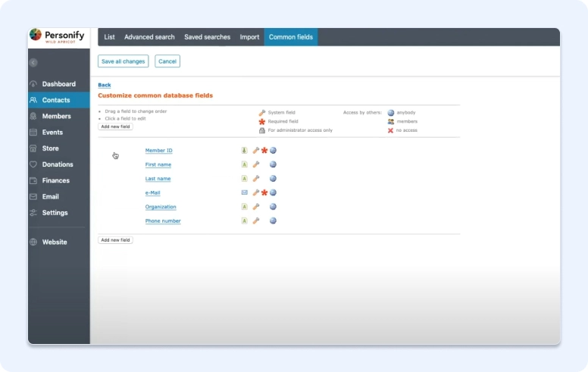Switch to the List tab
The height and width of the screenshot is (372, 588).
pyautogui.click(x=110, y=37)
